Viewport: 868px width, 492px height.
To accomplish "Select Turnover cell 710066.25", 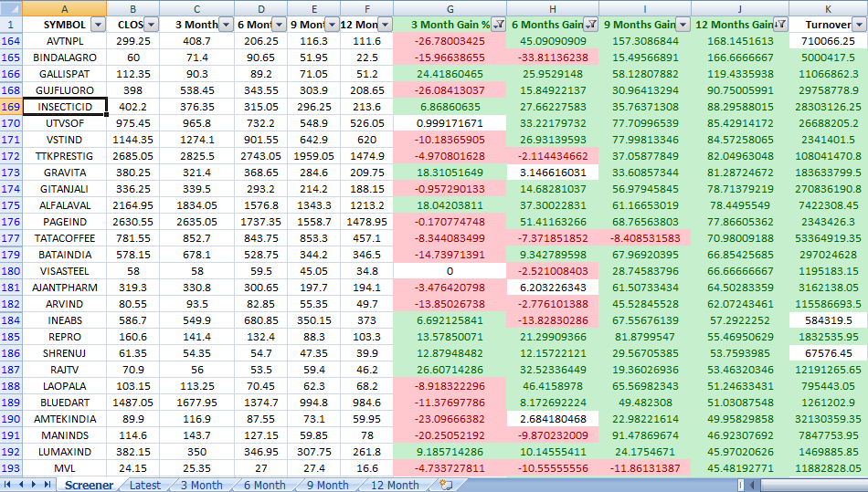I will coord(828,41).
